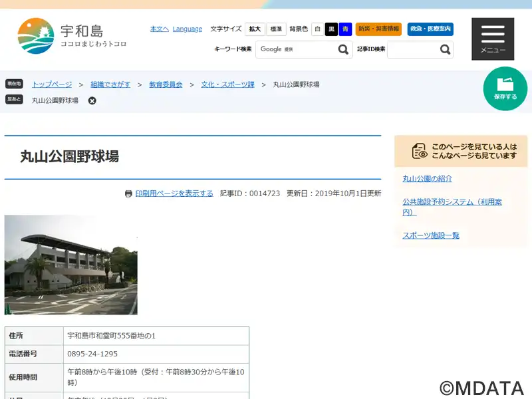The height and width of the screenshot is (399, 532).
Task: Set background color to white (白)
Action: click(x=318, y=29)
